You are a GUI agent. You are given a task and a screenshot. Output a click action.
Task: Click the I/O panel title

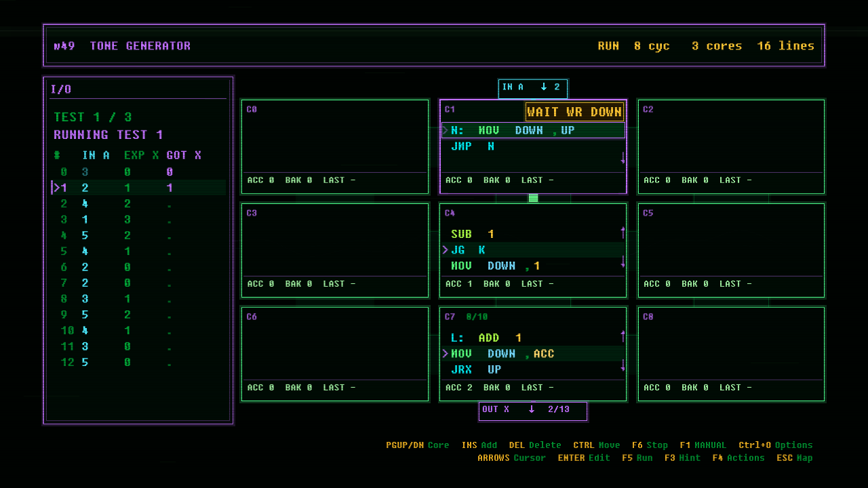(61, 89)
